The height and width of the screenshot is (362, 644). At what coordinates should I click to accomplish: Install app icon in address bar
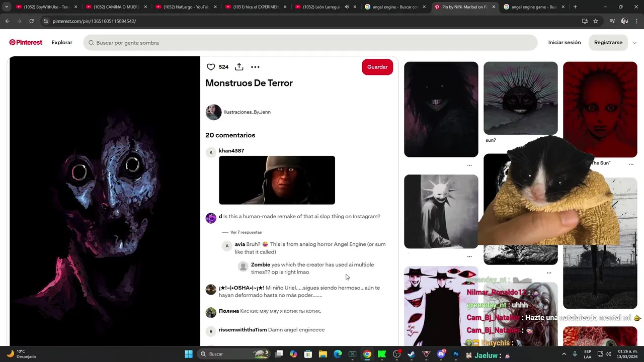pyautogui.click(x=585, y=21)
